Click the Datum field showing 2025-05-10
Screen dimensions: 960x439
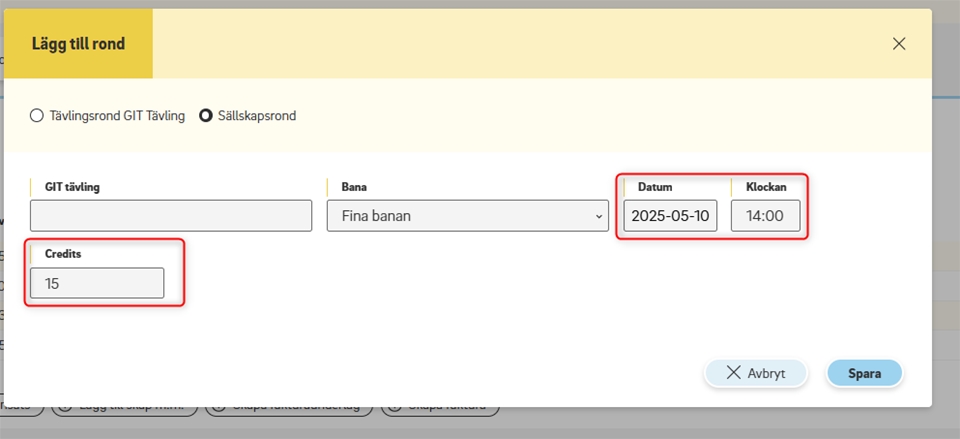[x=670, y=216]
